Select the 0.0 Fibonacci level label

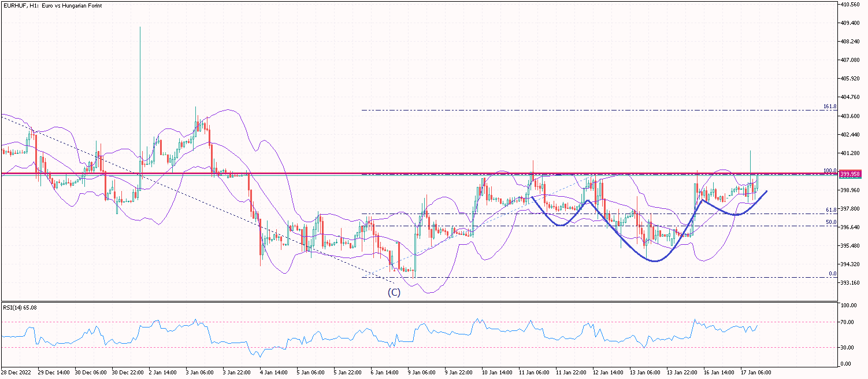click(x=832, y=274)
